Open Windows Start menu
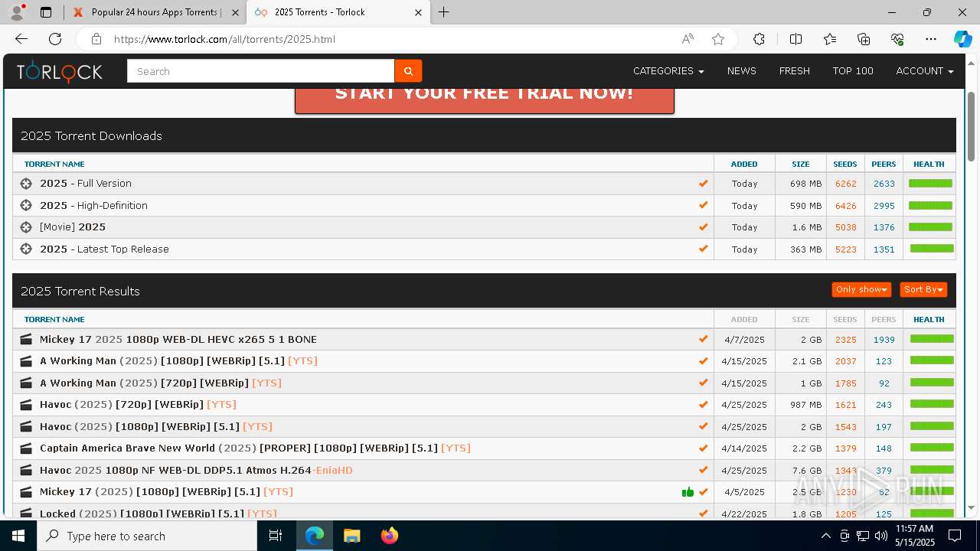The width and height of the screenshot is (980, 551). coord(18,536)
